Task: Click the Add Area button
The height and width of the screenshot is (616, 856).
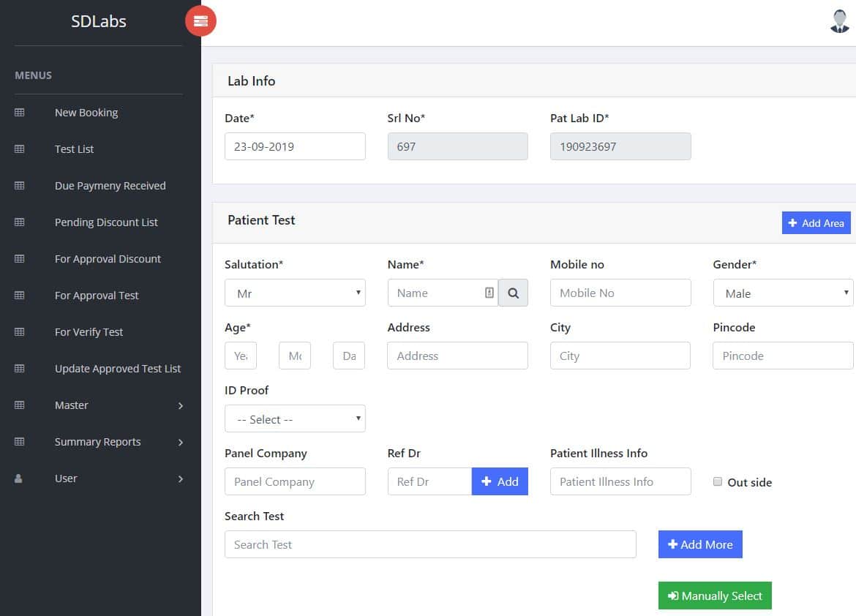Action: (816, 223)
